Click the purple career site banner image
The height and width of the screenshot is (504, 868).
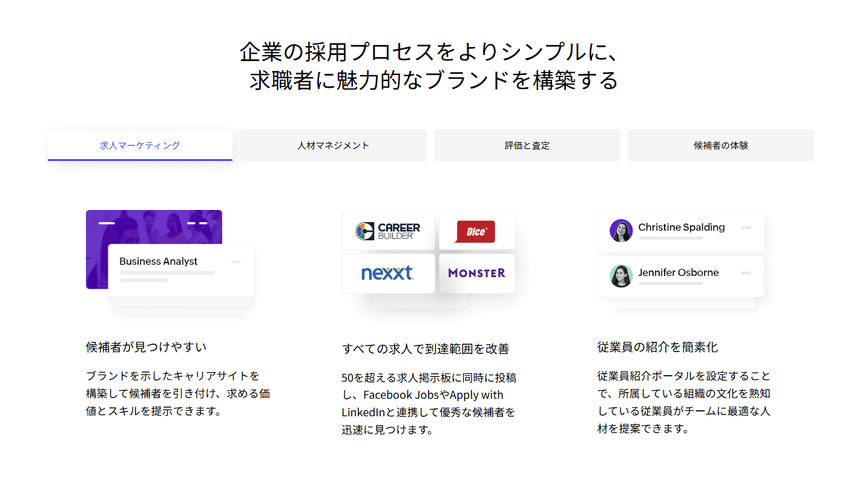pyautogui.click(x=154, y=227)
